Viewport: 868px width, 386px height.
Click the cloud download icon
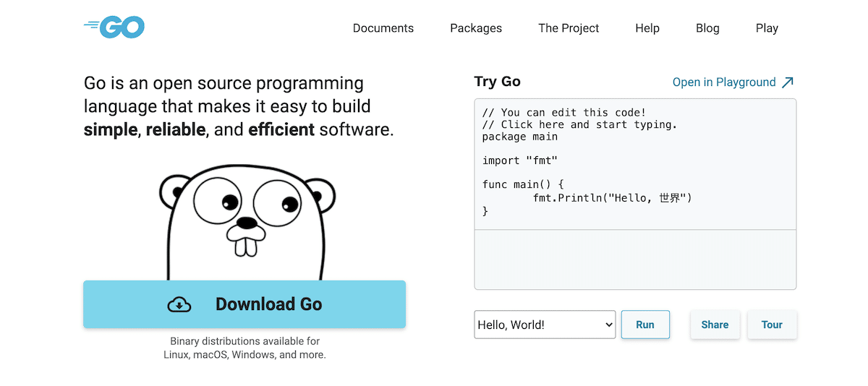point(179,304)
